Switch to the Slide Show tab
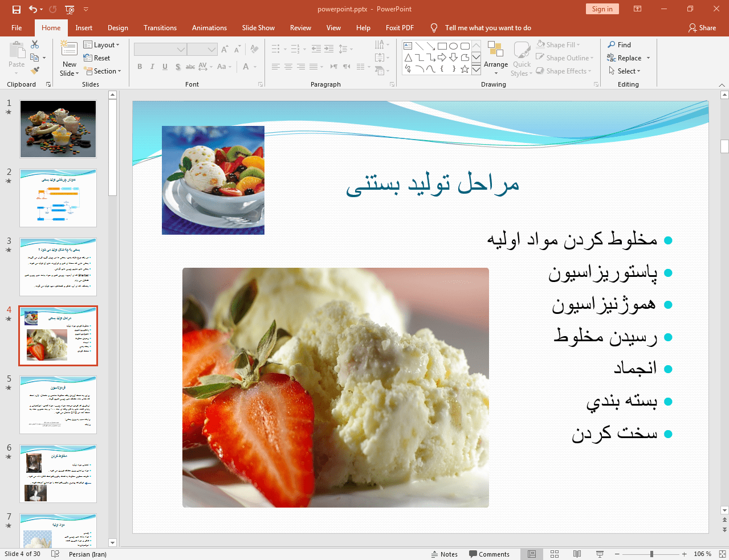Screen dimensions: 729x560 coord(258,28)
